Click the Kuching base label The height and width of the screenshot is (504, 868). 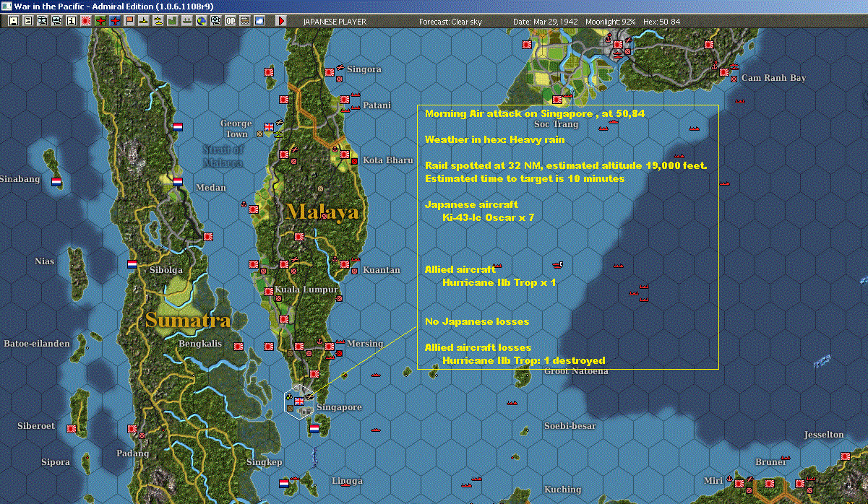coord(562,490)
